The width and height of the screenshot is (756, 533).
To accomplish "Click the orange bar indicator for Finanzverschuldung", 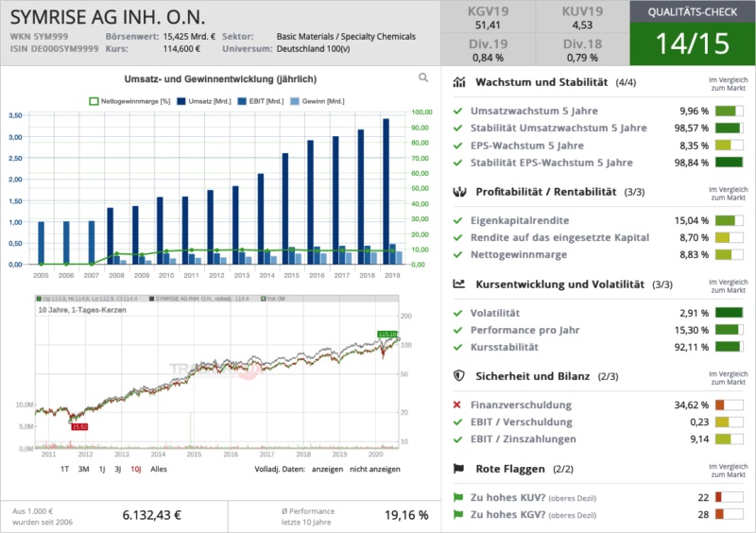I will click(729, 404).
